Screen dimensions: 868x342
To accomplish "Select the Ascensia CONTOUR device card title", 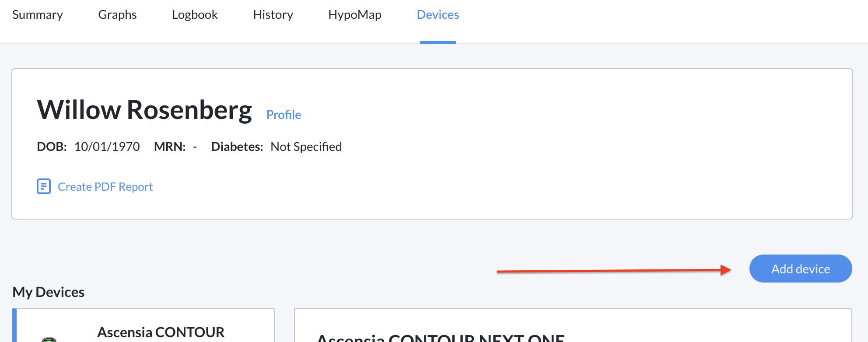I will (x=161, y=332).
